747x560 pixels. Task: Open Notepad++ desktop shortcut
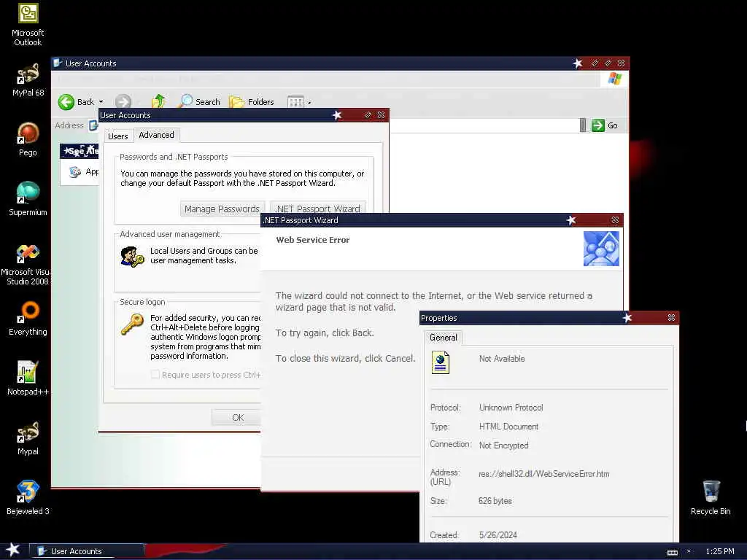point(28,378)
